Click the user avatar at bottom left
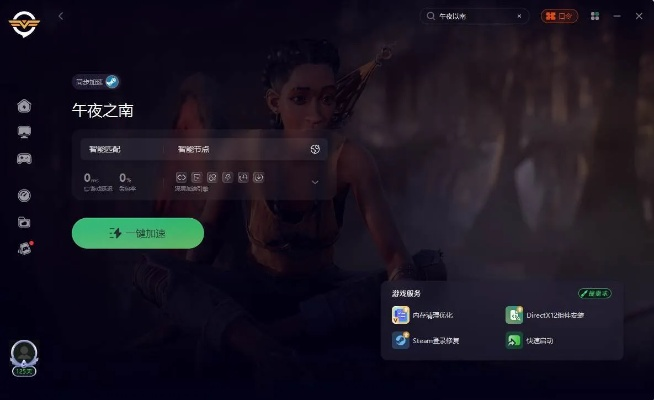The image size is (654, 400). coord(24,354)
